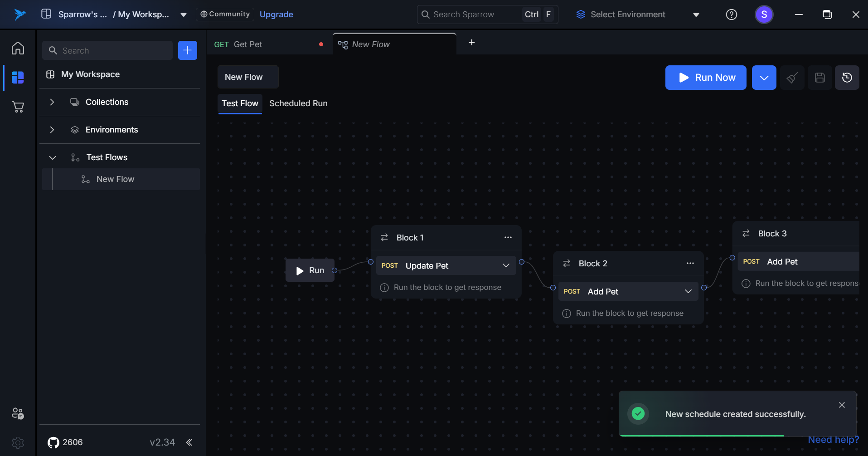Click the run history clock icon
This screenshot has width=868, height=456.
click(847, 78)
